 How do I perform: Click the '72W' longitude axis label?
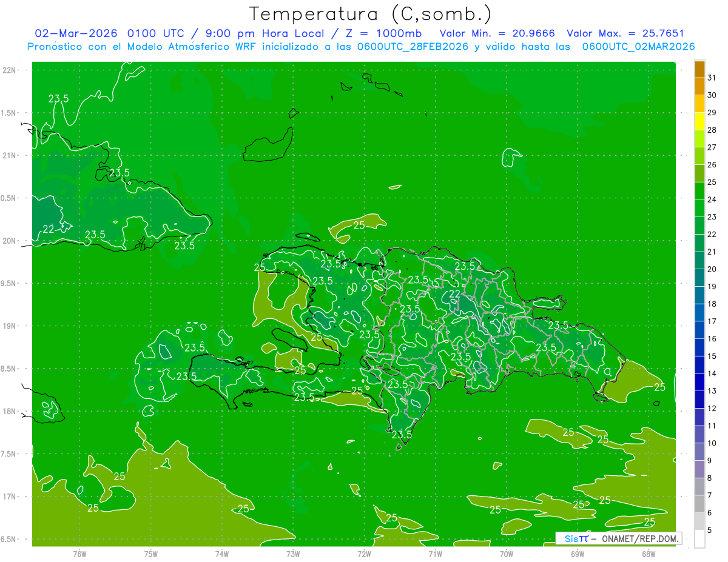(364, 554)
